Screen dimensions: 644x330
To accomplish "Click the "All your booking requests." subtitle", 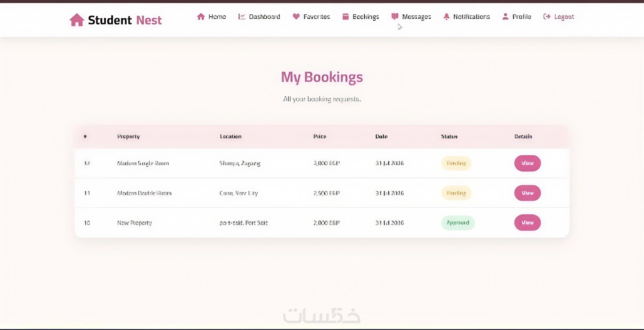I will click(322, 99).
